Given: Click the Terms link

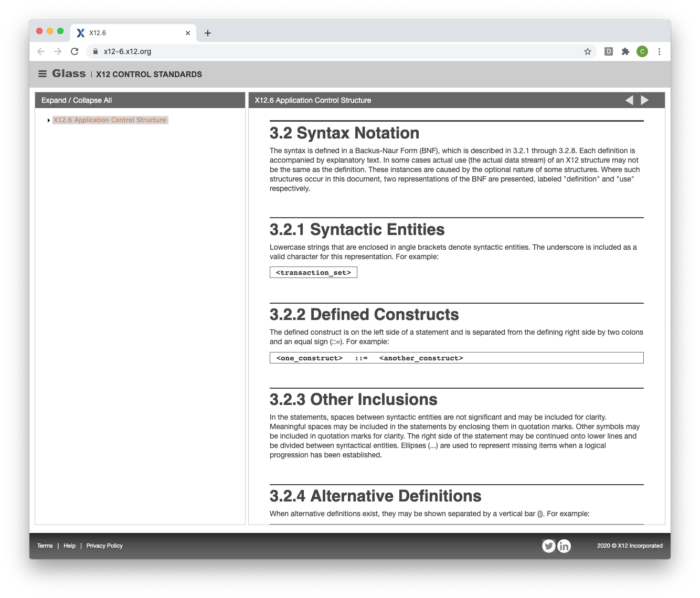Looking at the screenshot, I should coord(45,546).
